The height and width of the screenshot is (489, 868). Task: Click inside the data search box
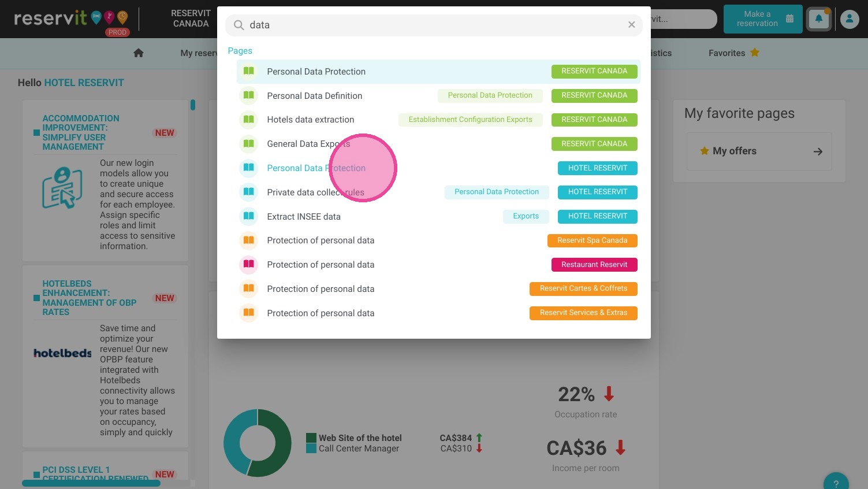point(433,25)
